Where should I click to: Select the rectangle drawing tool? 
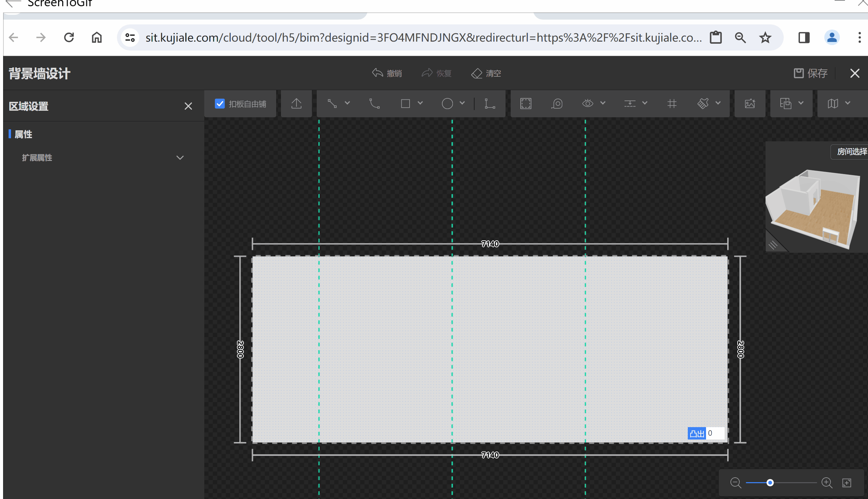coord(405,104)
